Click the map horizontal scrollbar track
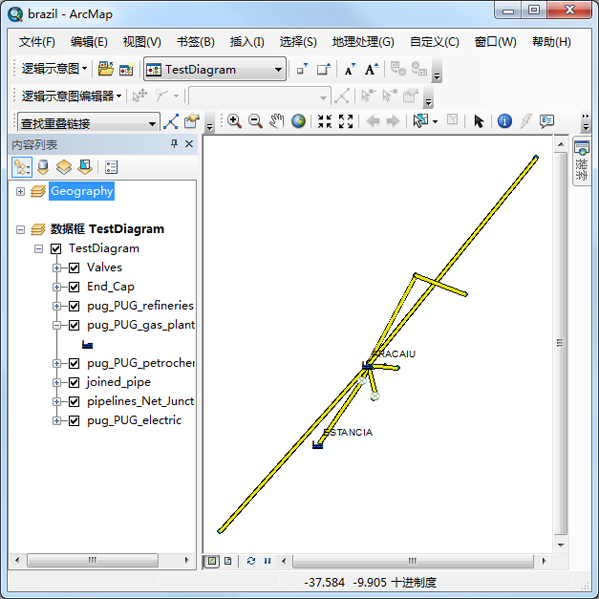Image resolution: width=599 pixels, height=599 pixels. coord(413,561)
